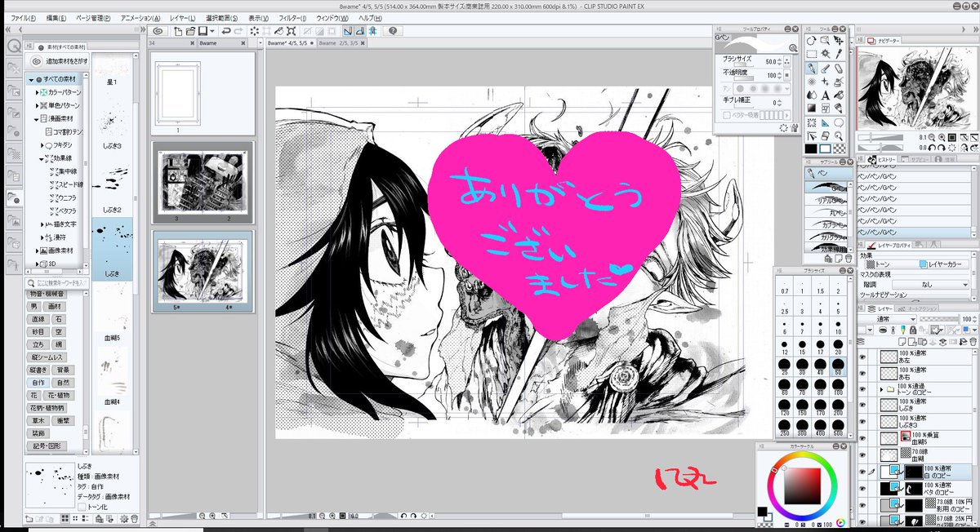This screenshot has width=980, height=532.
Task: Choose the rectangular selection marquee tool
Action: [x=811, y=54]
